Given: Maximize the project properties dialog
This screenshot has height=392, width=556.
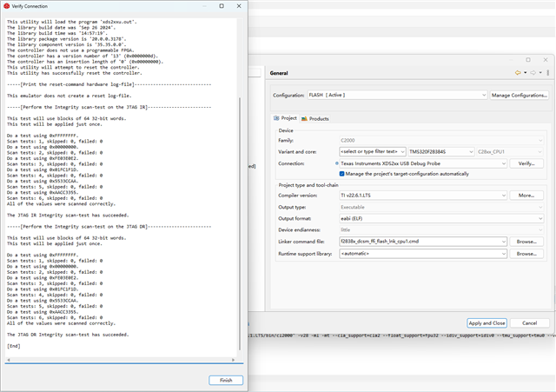Looking at the screenshot, I should (528, 60).
